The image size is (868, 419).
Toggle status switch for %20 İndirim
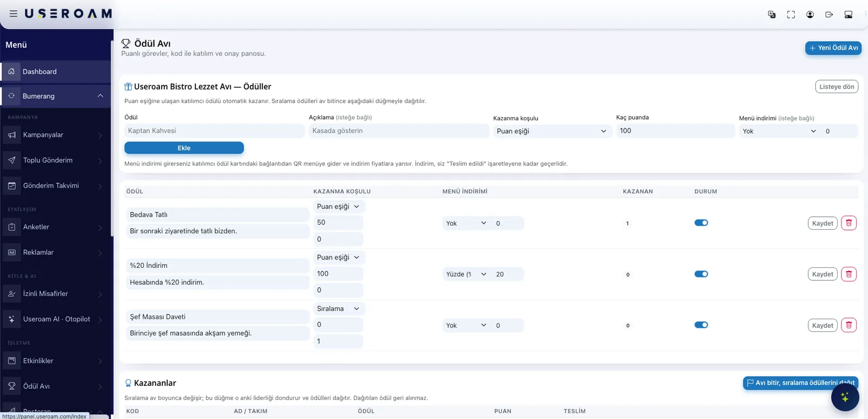coord(701,274)
